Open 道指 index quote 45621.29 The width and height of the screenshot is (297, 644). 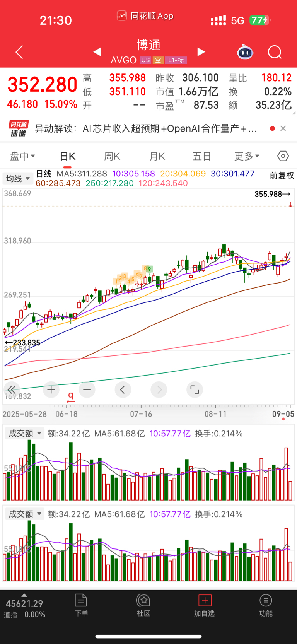coord(24,609)
